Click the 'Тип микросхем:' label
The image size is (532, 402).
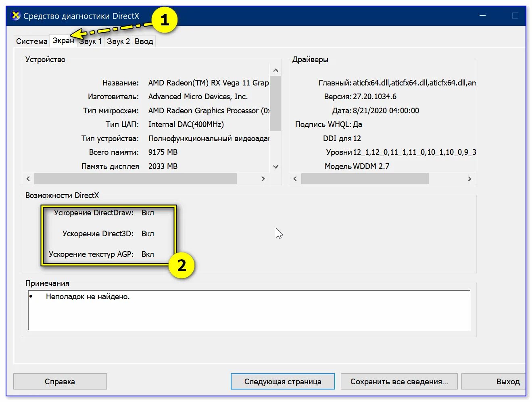(111, 110)
